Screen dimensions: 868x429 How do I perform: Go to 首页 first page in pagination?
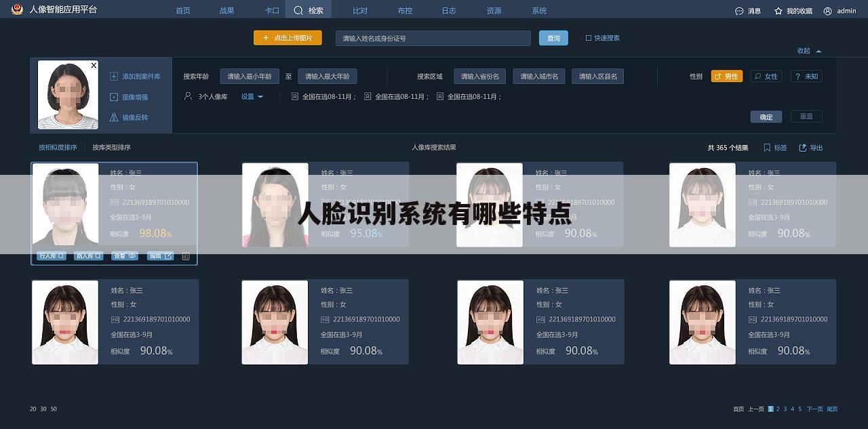[x=738, y=409]
